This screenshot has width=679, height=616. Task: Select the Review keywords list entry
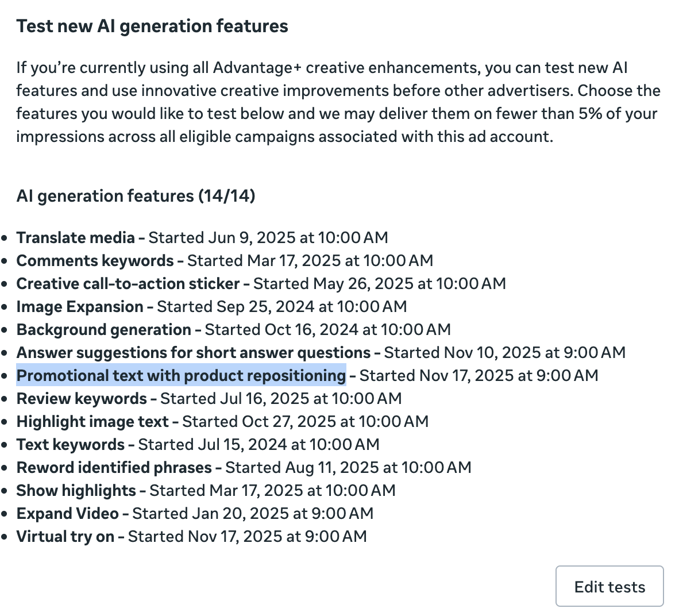coord(82,399)
